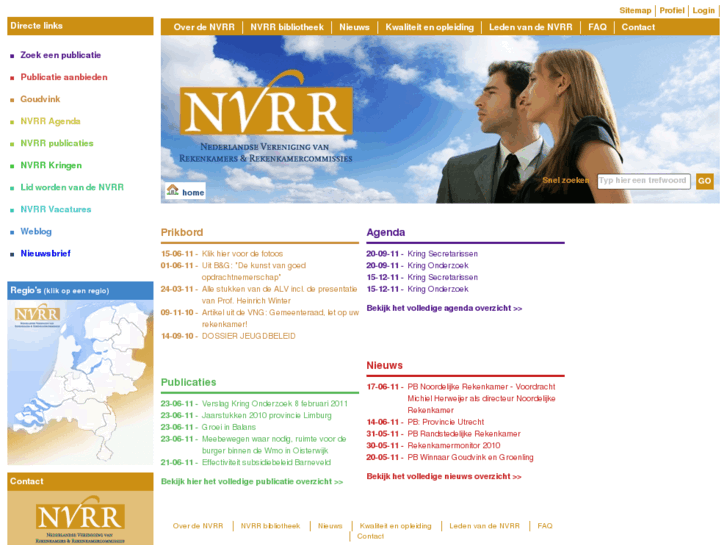Open Publicatie aanbieden link
This screenshot has height=545, width=727.
point(64,77)
